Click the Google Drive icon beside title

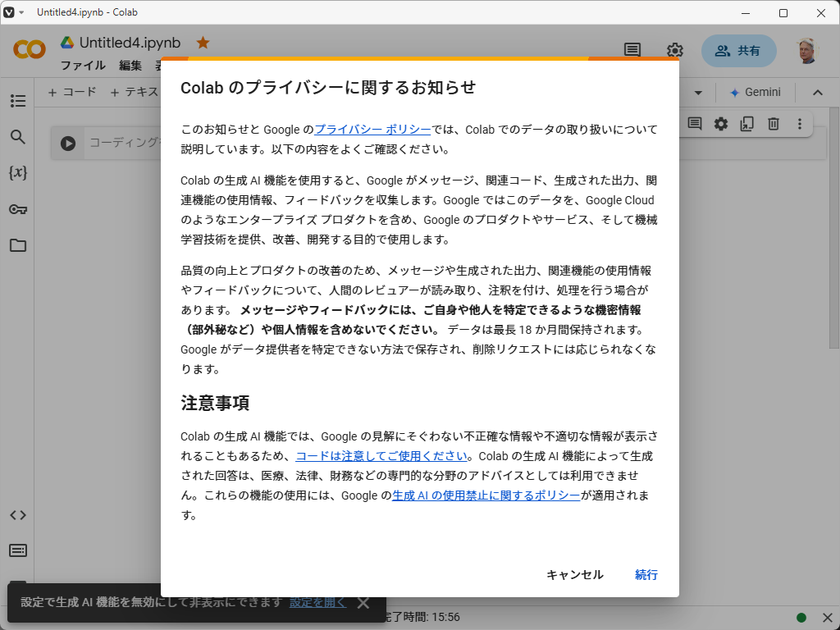[67, 43]
